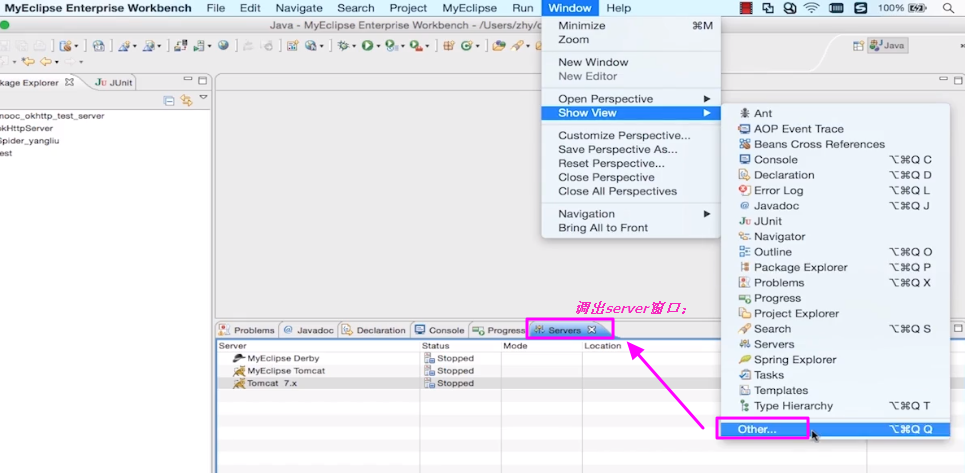The image size is (965, 473).
Task: Open Progress view from Show View submenu
Action: click(836, 298)
